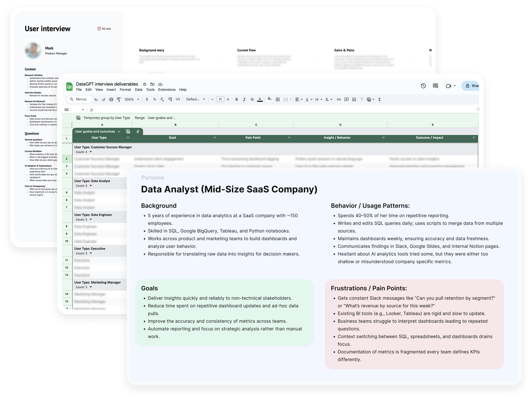
Task: Click the redo arrow in toolbar
Action: click(x=104, y=99)
